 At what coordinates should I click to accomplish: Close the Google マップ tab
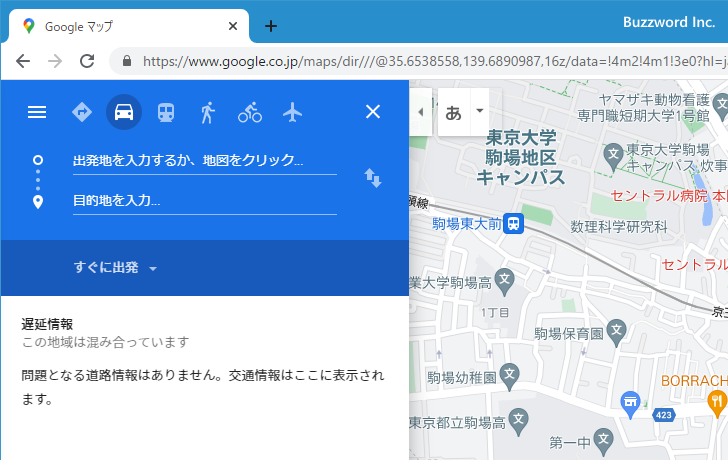(x=233, y=26)
